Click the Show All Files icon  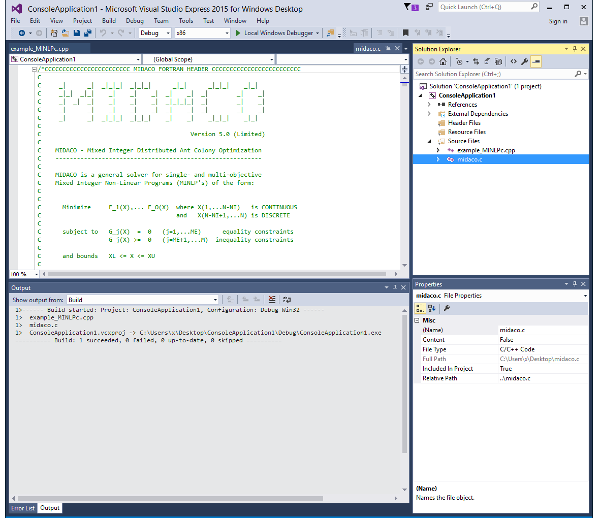[x=498, y=62]
